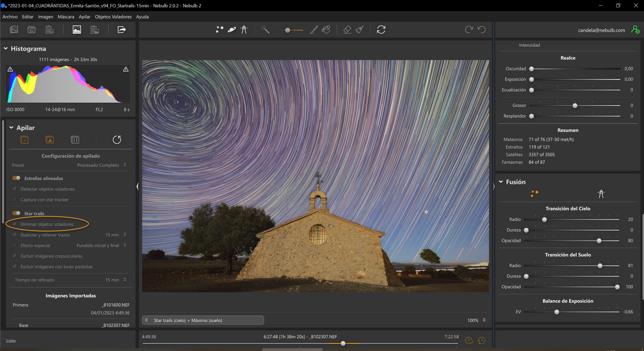Toggle the Estrellas alineadas switch
This screenshot has height=351, width=644.
(x=16, y=178)
